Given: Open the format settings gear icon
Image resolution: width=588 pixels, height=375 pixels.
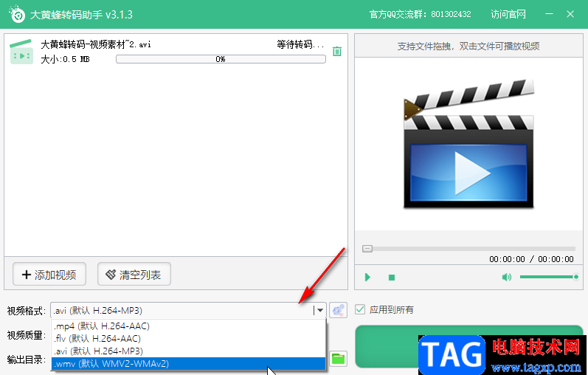Looking at the screenshot, I should click(338, 311).
